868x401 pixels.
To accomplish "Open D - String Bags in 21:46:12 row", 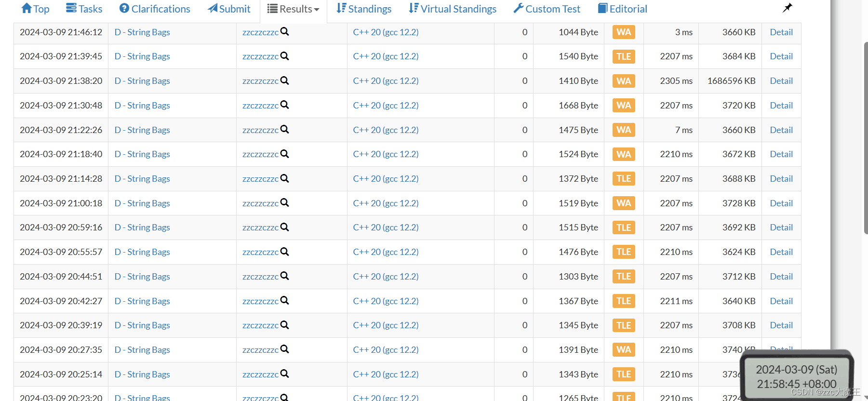I will (142, 32).
